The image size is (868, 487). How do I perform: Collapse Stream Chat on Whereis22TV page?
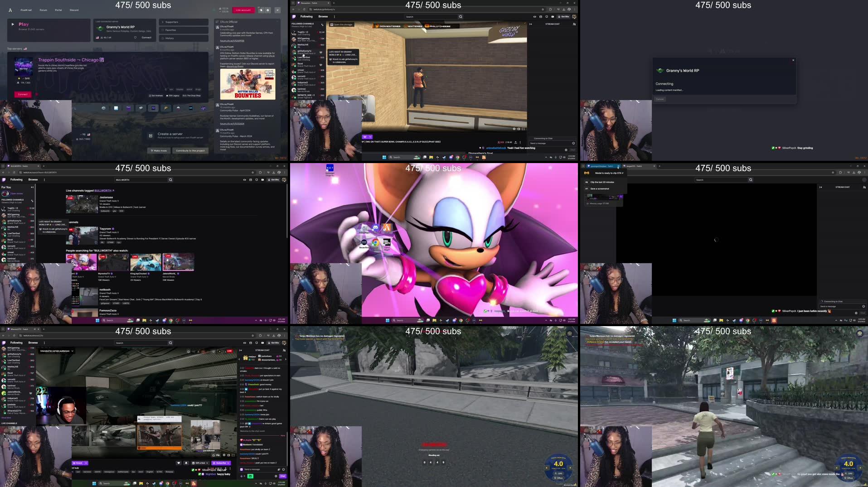coord(241,350)
